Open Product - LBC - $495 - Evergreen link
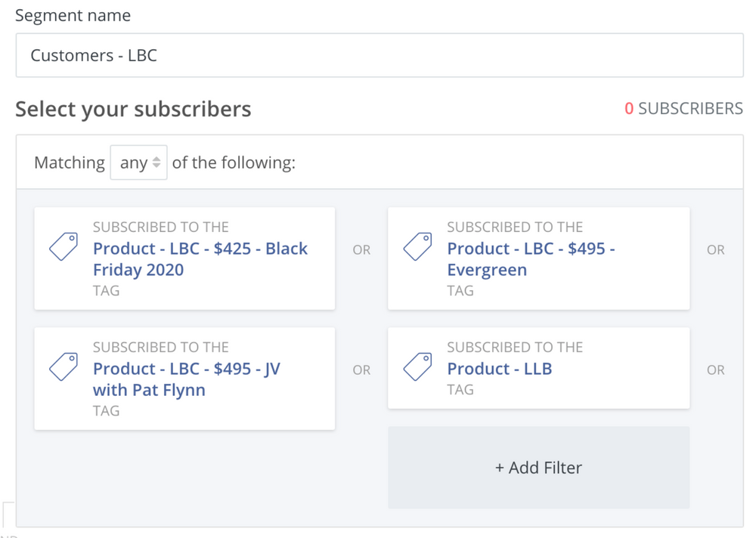The image size is (756, 538). 531,259
